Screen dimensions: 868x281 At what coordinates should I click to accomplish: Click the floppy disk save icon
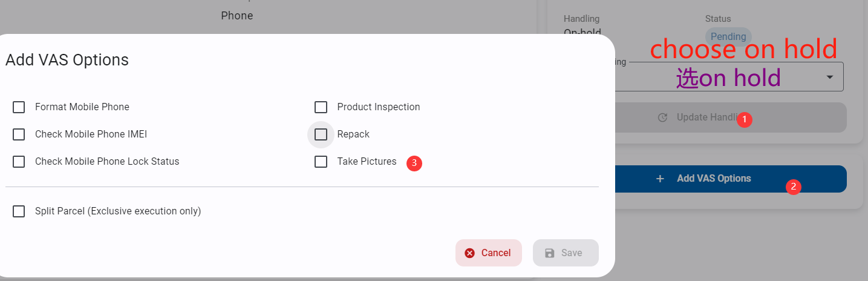click(x=549, y=253)
